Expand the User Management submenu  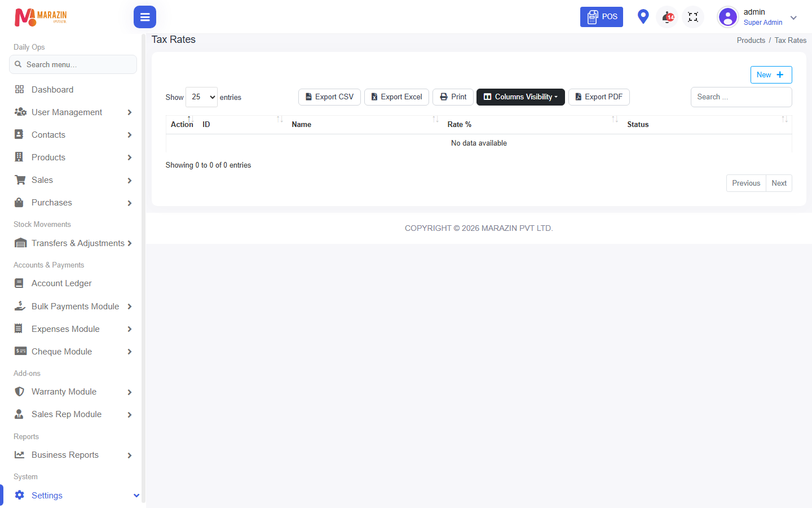click(x=73, y=112)
